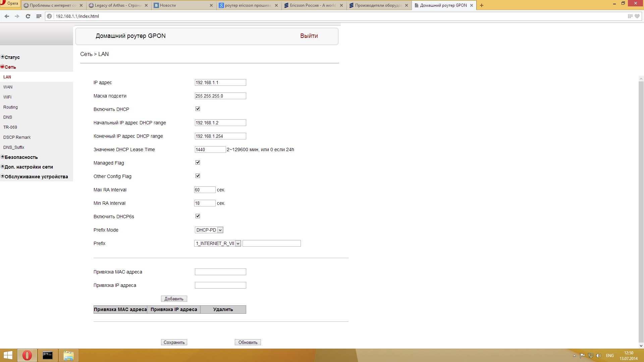Viewport: 644px width, 362px height.
Task: Click the heart bookmark icon in address bar
Action: click(637, 16)
